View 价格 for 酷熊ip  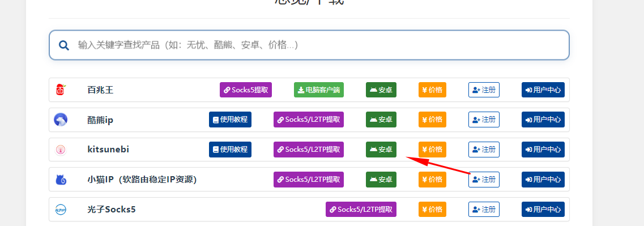coord(433,120)
